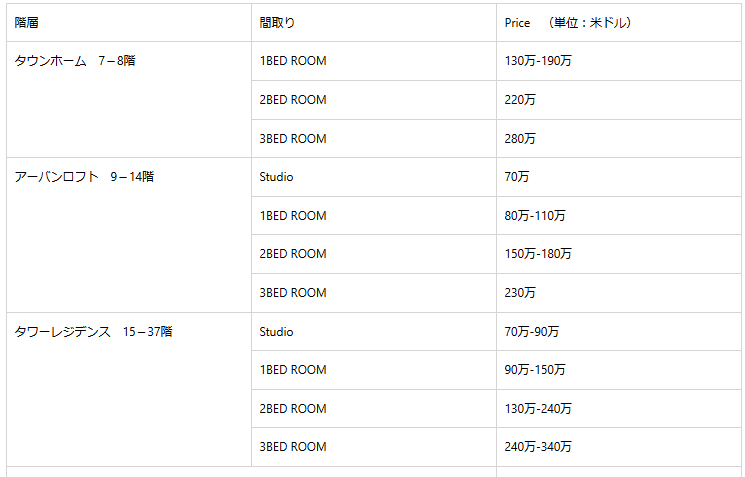This screenshot has height=477, width=745.
Task: Click the 130万-190万 price cell
Action: tap(538, 61)
